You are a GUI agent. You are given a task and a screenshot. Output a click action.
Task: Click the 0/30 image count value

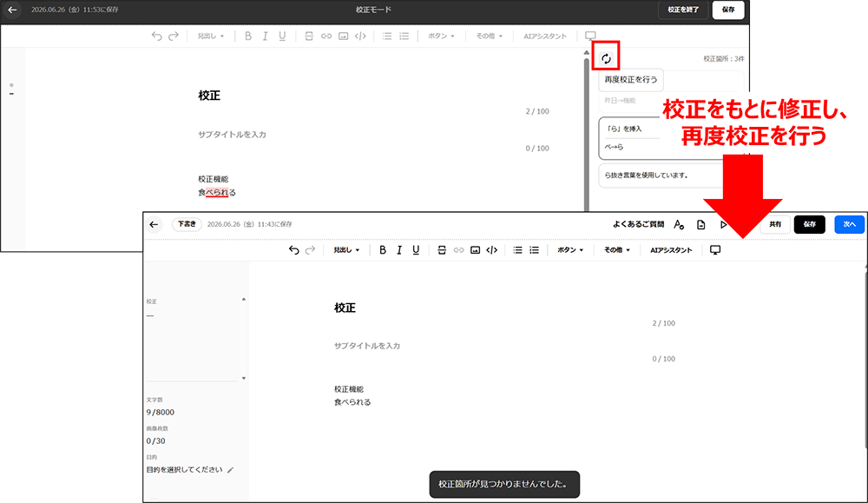[155, 441]
